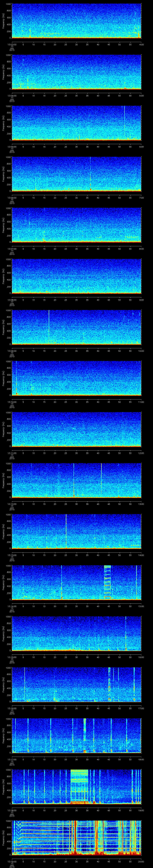Click the orange spike near 25 s after 13:13:00
153x868 pixels.
coord(66,532)
